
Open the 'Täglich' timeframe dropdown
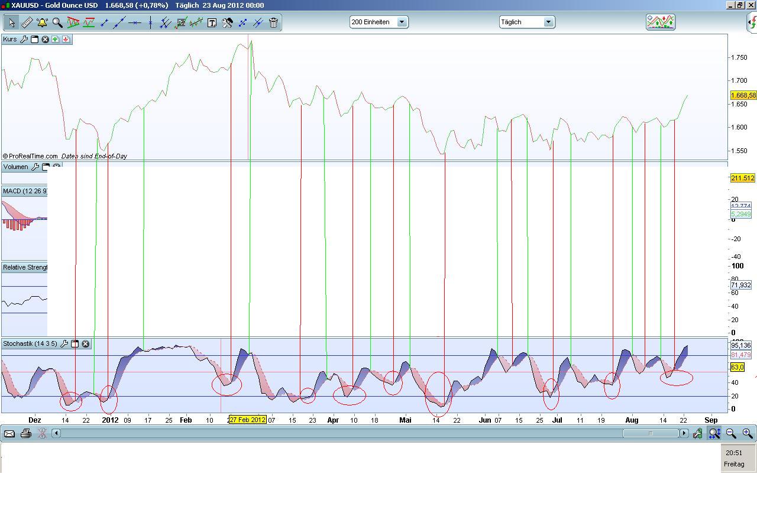pos(548,22)
